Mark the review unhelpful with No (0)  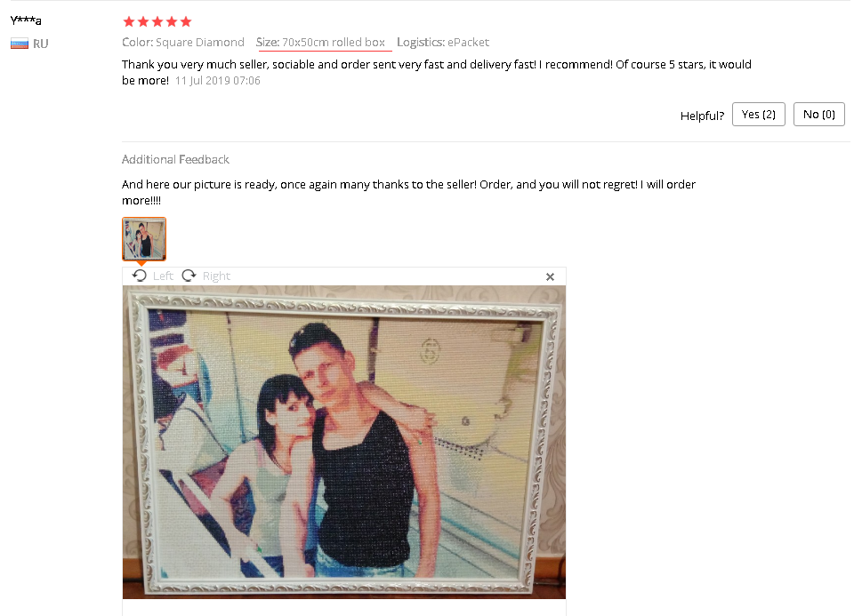tap(819, 115)
